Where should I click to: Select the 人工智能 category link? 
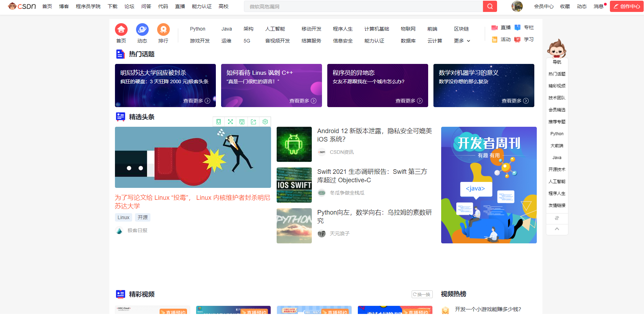(x=275, y=29)
